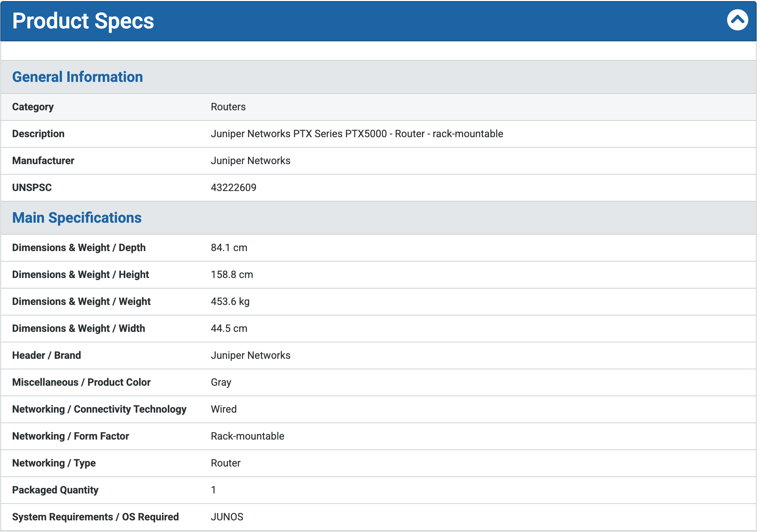Click the UNSPSC code 43222609
Screen dimensions: 761x532
pyautogui.click(x=233, y=188)
